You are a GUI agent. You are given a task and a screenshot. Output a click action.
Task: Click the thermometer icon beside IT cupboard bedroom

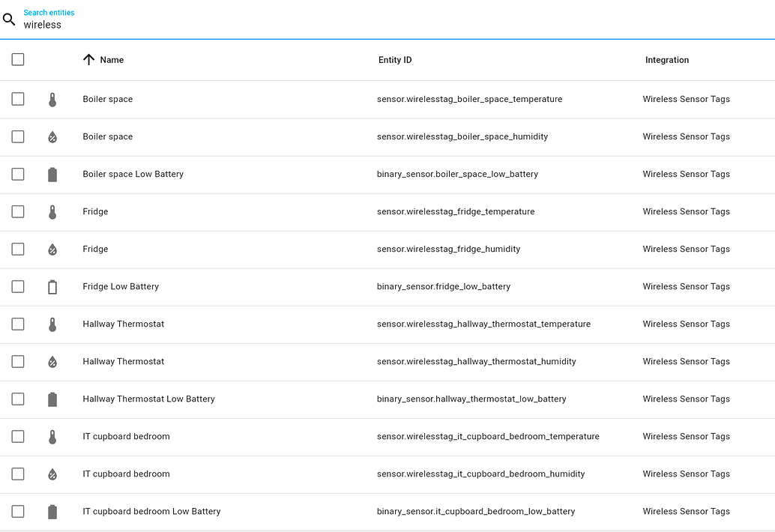52,436
